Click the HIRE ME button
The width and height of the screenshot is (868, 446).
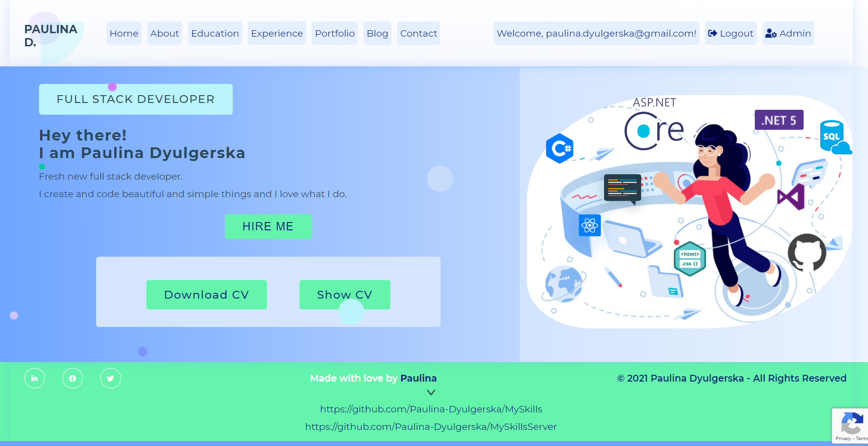tap(268, 226)
